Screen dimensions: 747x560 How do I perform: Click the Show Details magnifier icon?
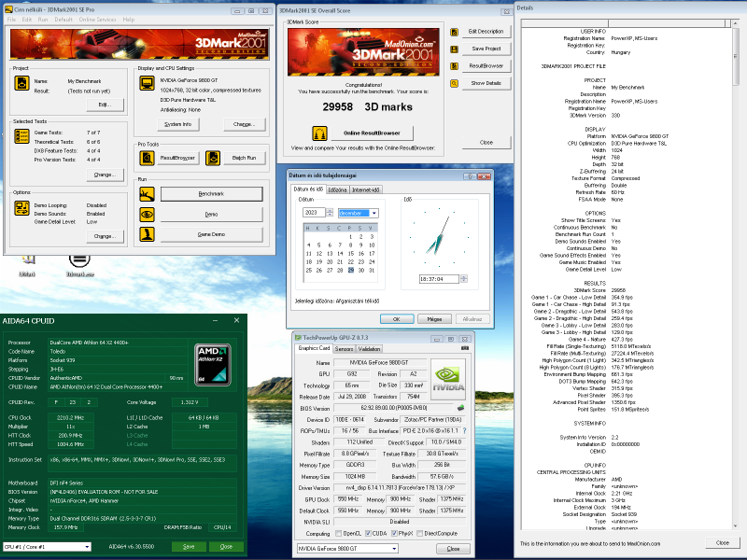pos(454,83)
